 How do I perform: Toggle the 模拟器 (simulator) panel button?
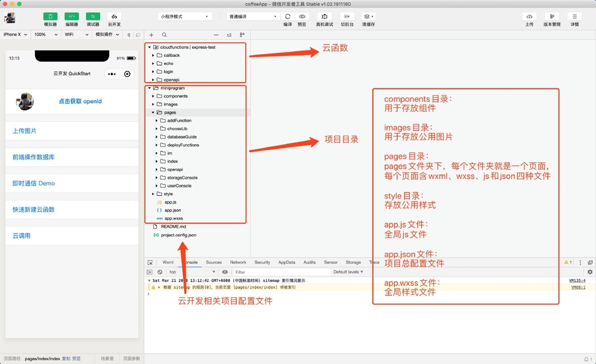(x=50, y=17)
